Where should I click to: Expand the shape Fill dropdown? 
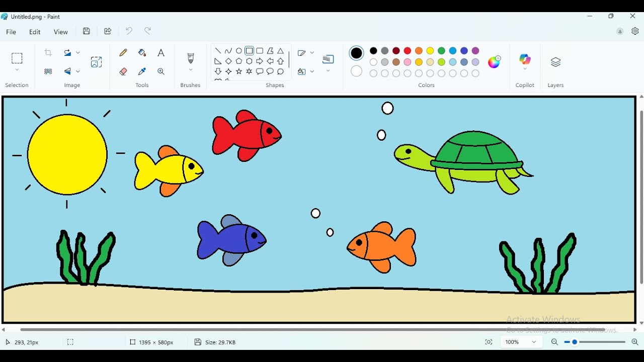click(x=312, y=72)
